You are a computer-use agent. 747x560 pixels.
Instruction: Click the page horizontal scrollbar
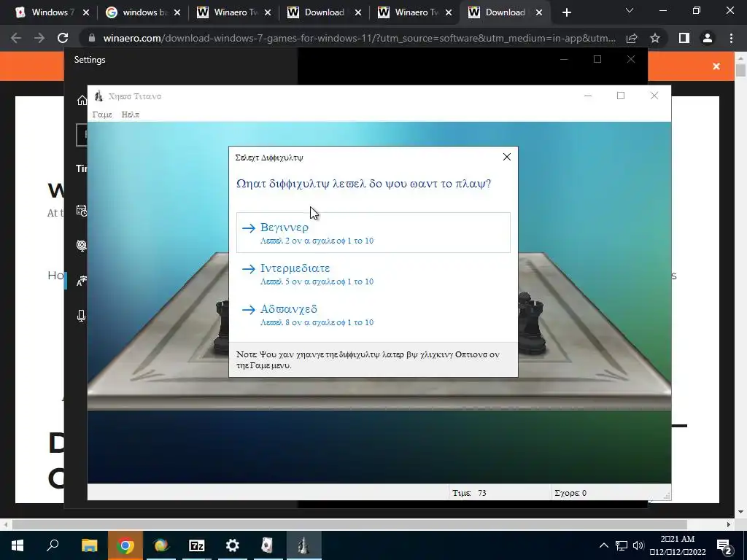tap(349, 524)
